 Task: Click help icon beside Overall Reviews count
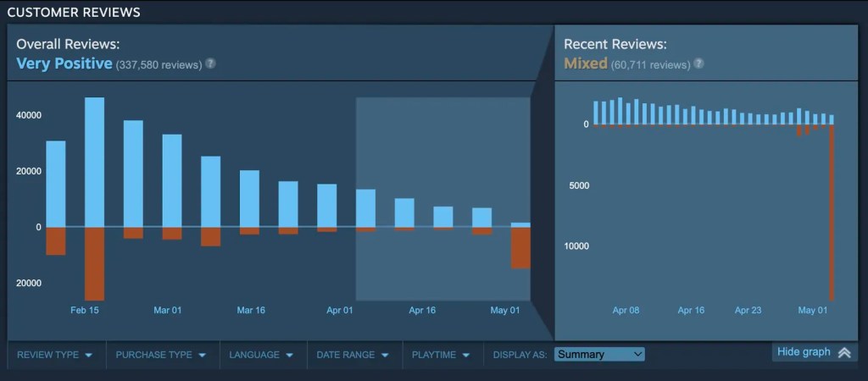(x=210, y=63)
